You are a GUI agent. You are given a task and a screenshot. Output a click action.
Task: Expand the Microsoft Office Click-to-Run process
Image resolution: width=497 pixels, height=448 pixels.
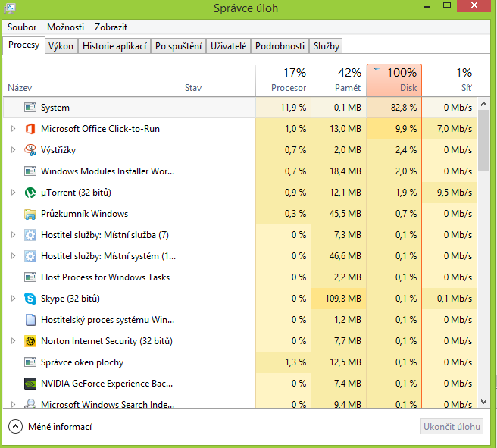[13, 129]
